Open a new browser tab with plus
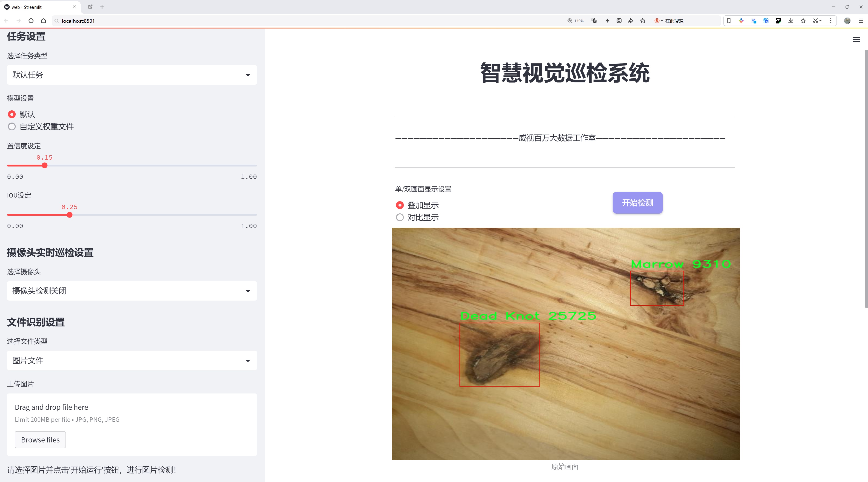This screenshot has height=482, width=868. point(102,7)
